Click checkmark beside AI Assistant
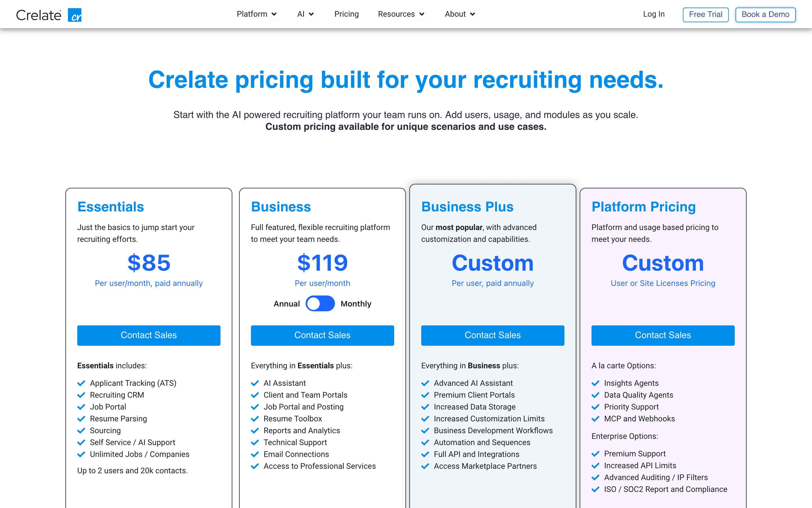 (x=255, y=383)
